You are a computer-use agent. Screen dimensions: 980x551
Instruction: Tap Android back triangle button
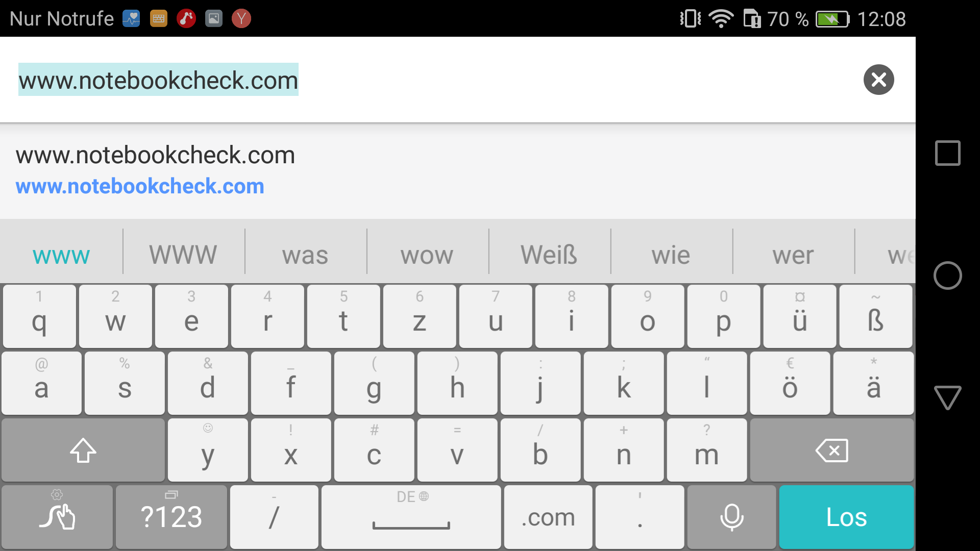948,397
